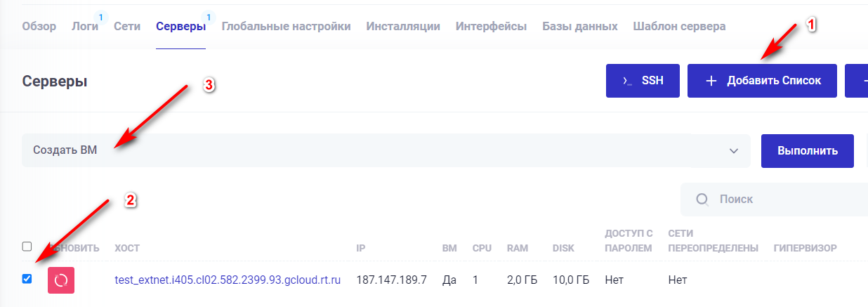
Task: Switch to Интерфейсы tab
Action: [x=491, y=26]
